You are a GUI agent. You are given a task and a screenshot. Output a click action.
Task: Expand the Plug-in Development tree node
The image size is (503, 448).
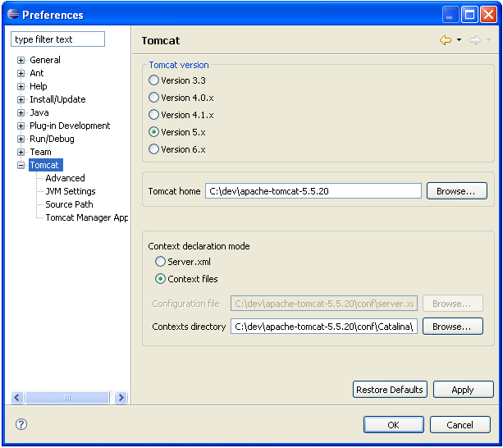(x=21, y=126)
